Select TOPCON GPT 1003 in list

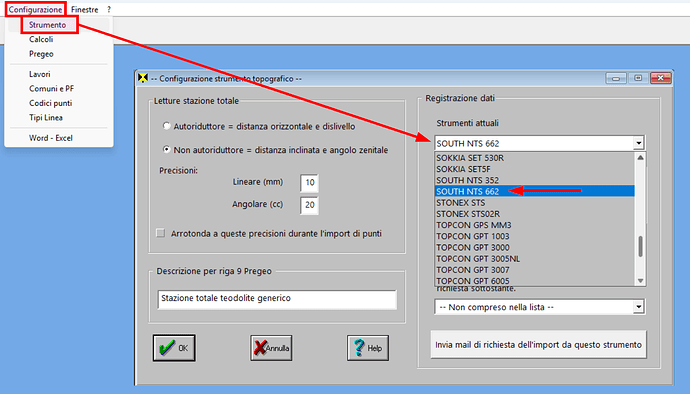(x=534, y=236)
